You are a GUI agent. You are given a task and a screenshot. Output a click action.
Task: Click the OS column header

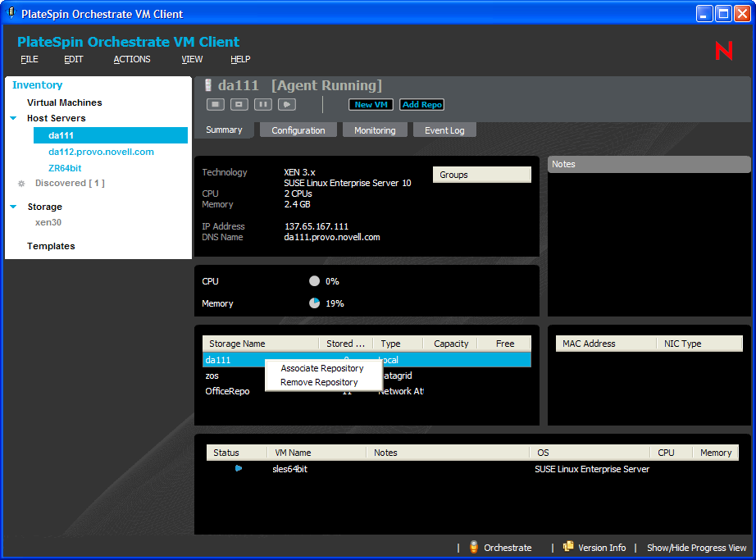pos(590,453)
